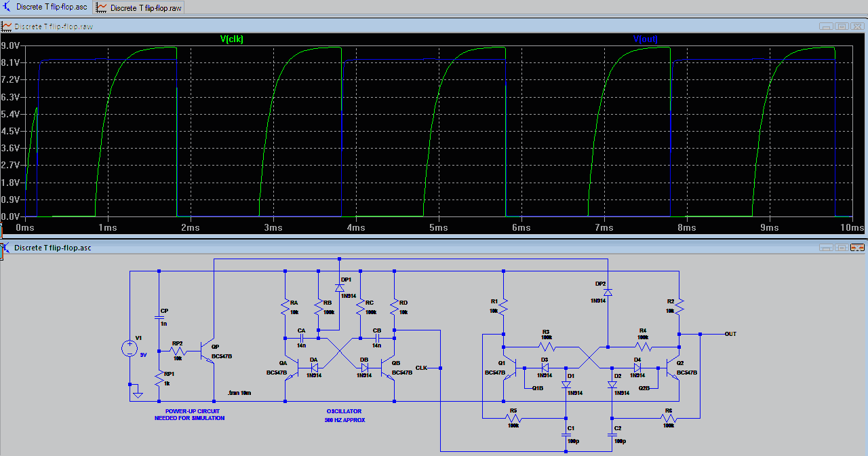868x456 pixels.
Task: Select capacitor C1 symbol
Action: click(566, 435)
